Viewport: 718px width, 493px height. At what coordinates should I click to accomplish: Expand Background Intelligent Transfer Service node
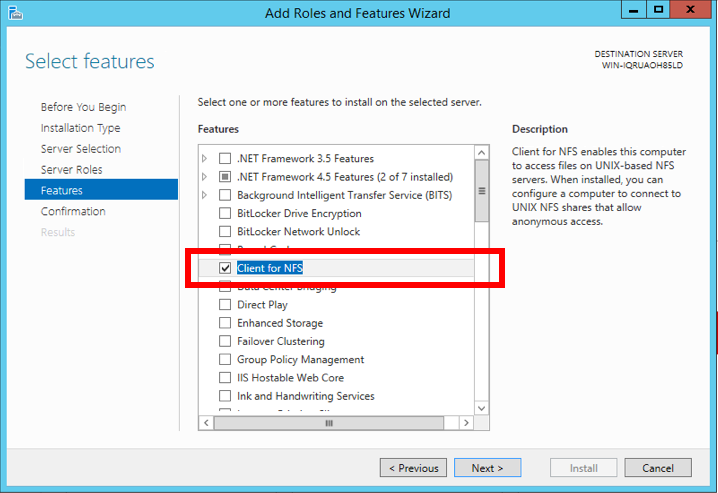click(205, 195)
